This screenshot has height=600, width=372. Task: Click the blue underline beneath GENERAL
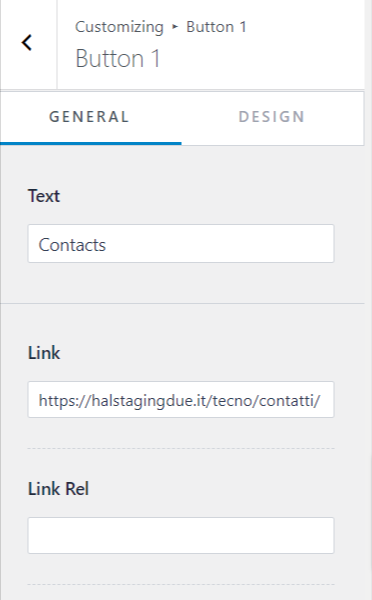pos(91,143)
